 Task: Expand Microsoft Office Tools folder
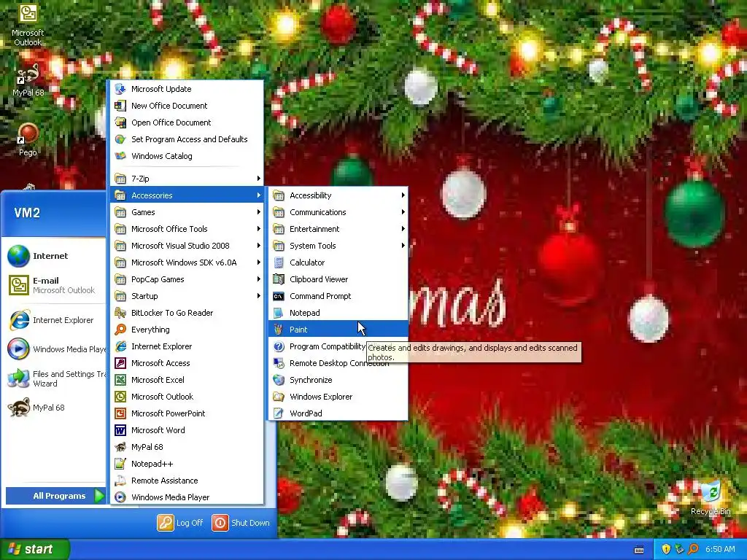click(x=187, y=229)
